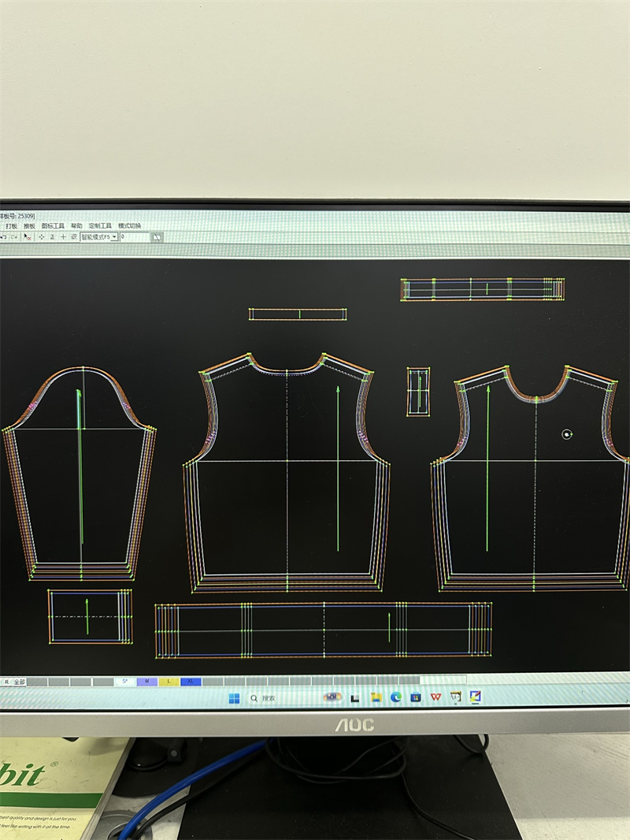Open the 推板 grading menu
Image resolution: width=630 pixels, height=840 pixels.
29,226
